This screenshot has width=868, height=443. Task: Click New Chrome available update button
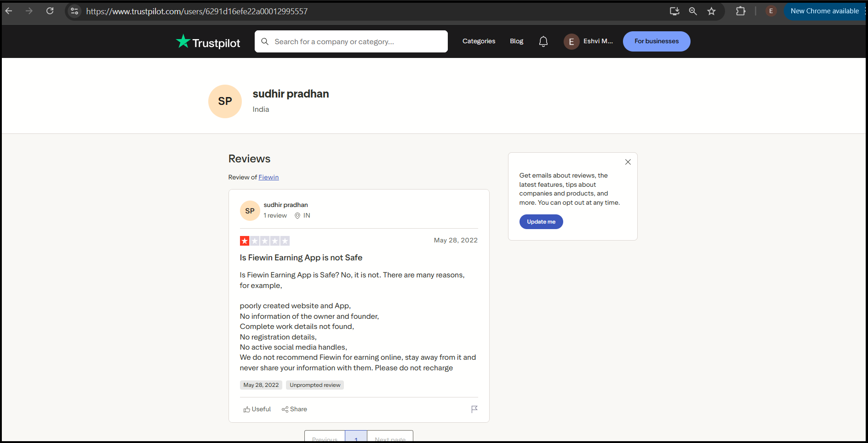point(824,11)
